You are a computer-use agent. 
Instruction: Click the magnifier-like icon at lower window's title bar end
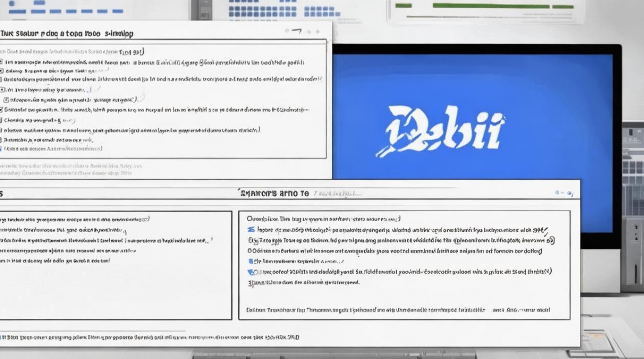[x=570, y=193]
